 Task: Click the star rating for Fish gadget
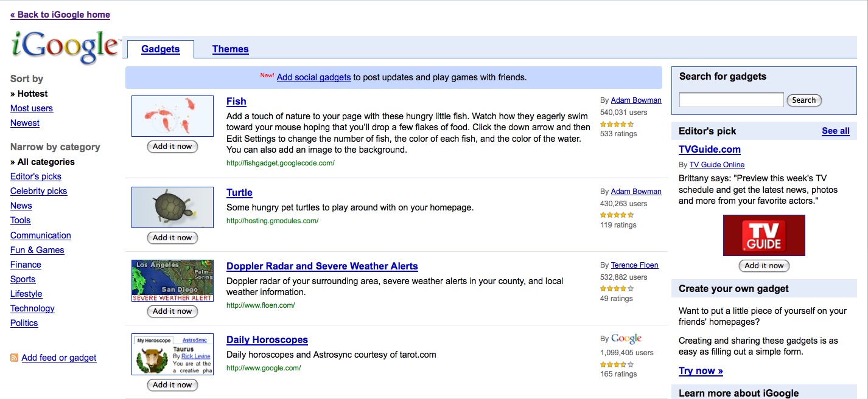tap(617, 123)
